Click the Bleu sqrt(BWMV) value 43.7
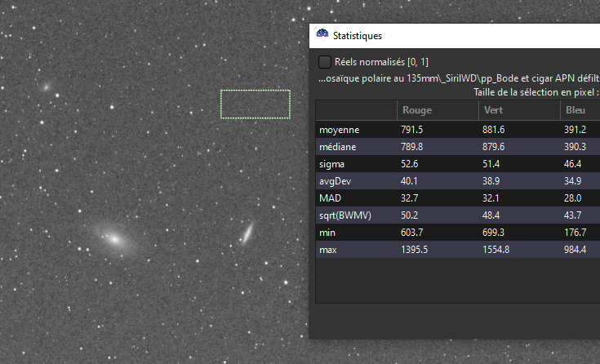Viewport: 600px width, 364px height. [x=572, y=215]
